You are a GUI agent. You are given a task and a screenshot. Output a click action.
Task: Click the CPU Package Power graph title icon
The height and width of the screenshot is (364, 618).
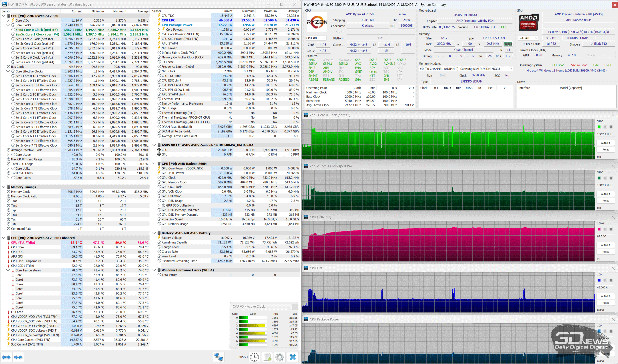[x=306, y=319]
